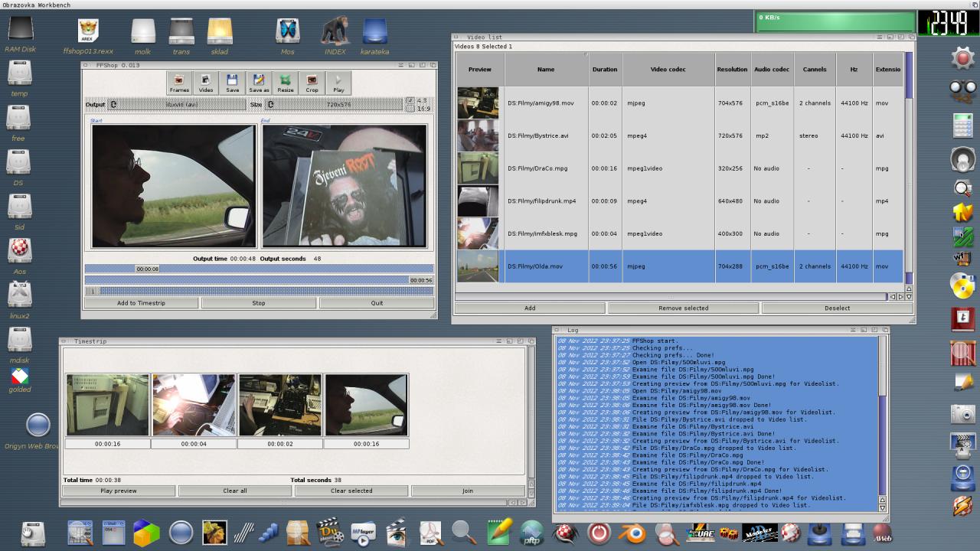Toggle the 4:3 aspect ratio checkbox

click(x=410, y=100)
